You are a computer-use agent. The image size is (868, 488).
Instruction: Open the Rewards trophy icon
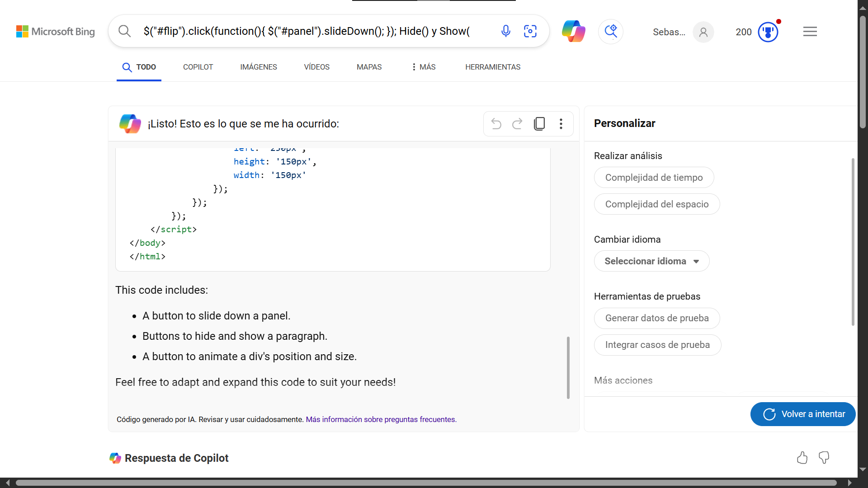pyautogui.click(x=768, y=32)
